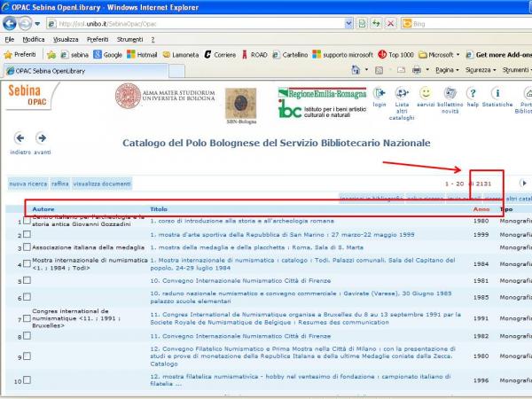Click the Print icon in the command bar
Viewport: 532px width, 399px height.
pyautogui.click(x=417, y=70)
